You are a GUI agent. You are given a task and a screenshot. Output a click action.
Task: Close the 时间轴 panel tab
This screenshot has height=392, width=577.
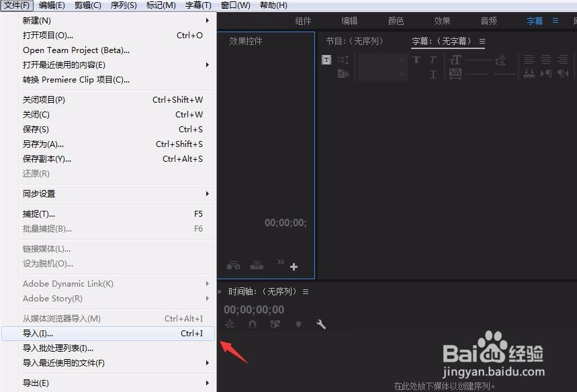tap(220, 292)
